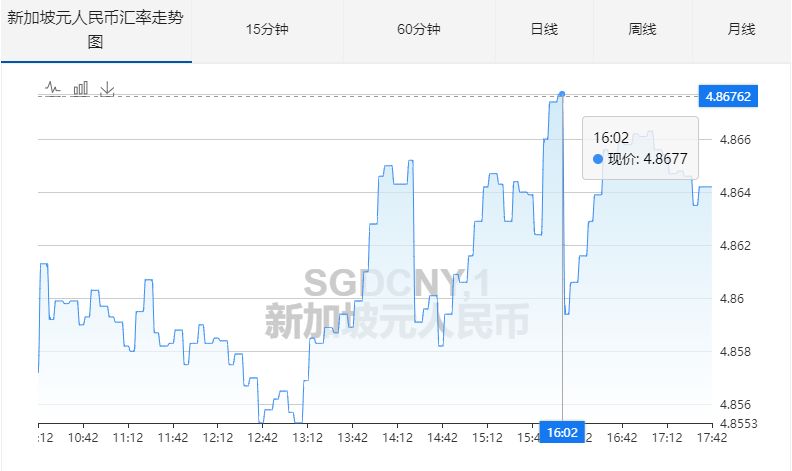The width and height of the screenshot is (792, 471).
Task: Click the download chart image icon
Action: click(107, 89)
